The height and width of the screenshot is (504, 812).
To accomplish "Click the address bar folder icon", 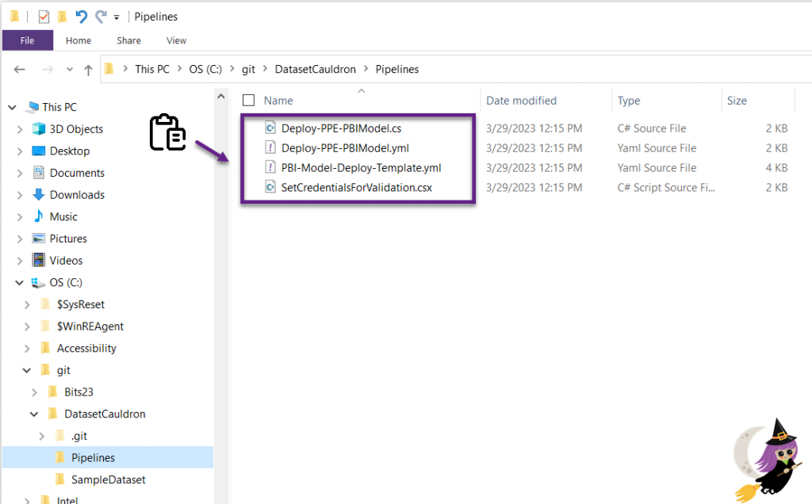I will (x=109, y=69).
